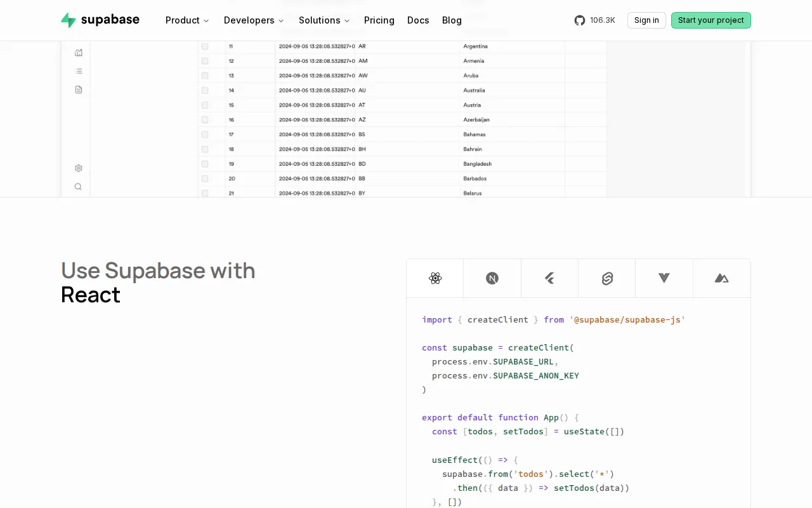The height and width of the screenshot is (508, 812).
Task: Check the row 11 Argentina checkbox
Action: (x=205, y=46)
